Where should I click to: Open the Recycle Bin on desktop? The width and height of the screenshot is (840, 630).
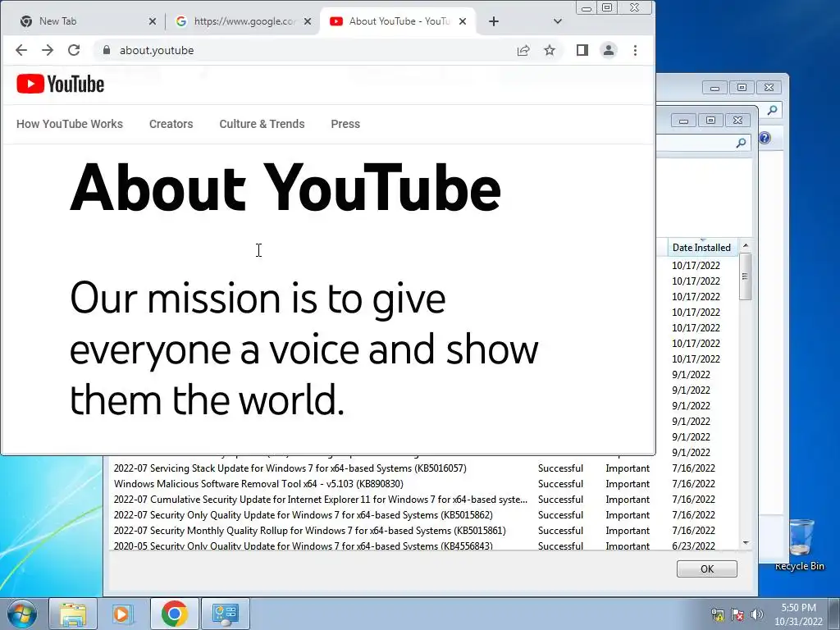point(800,545)
